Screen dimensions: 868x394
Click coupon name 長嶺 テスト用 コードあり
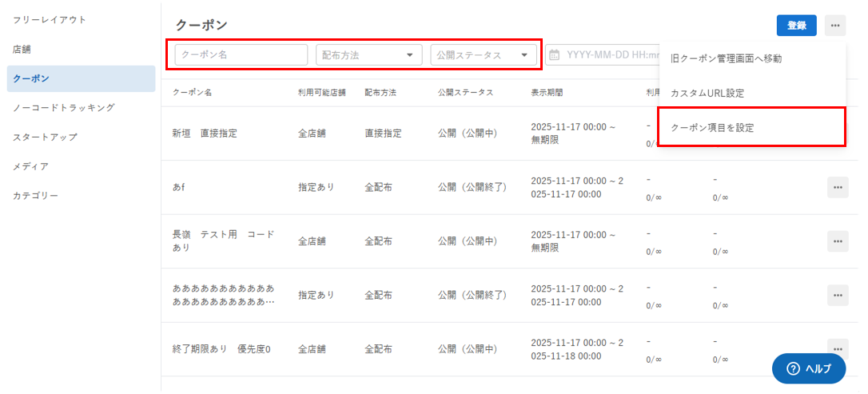(224, 241)
